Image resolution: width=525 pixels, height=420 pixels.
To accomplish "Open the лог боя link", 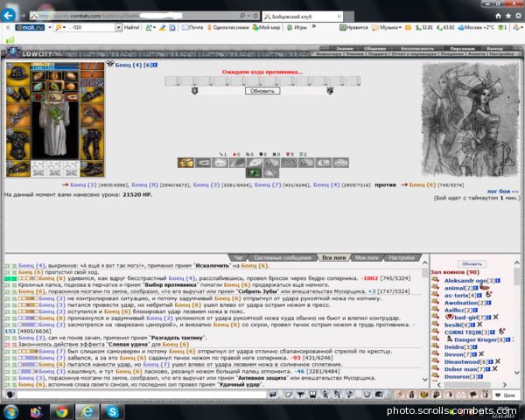I will 502,192.
